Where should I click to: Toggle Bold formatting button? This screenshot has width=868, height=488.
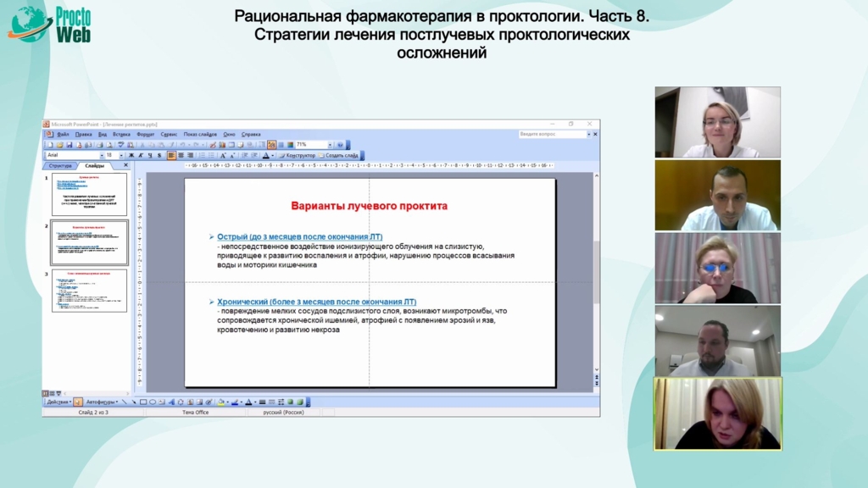(131, 156)
